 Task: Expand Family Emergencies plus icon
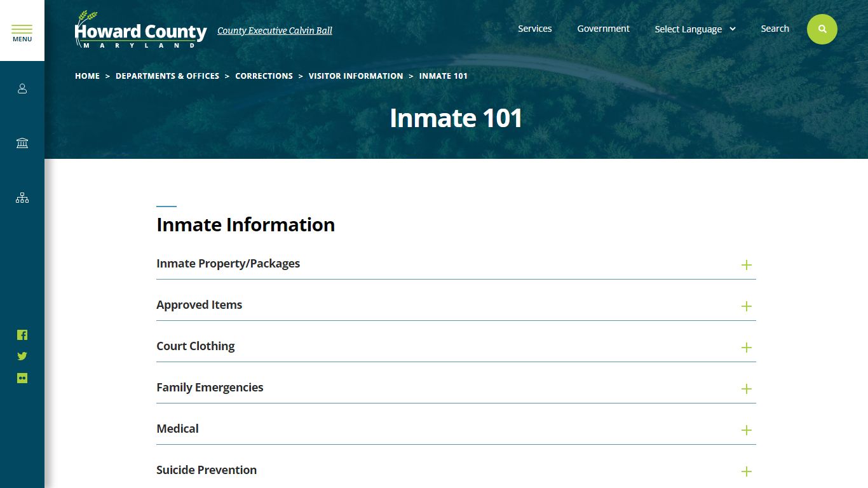coord(747,389)
